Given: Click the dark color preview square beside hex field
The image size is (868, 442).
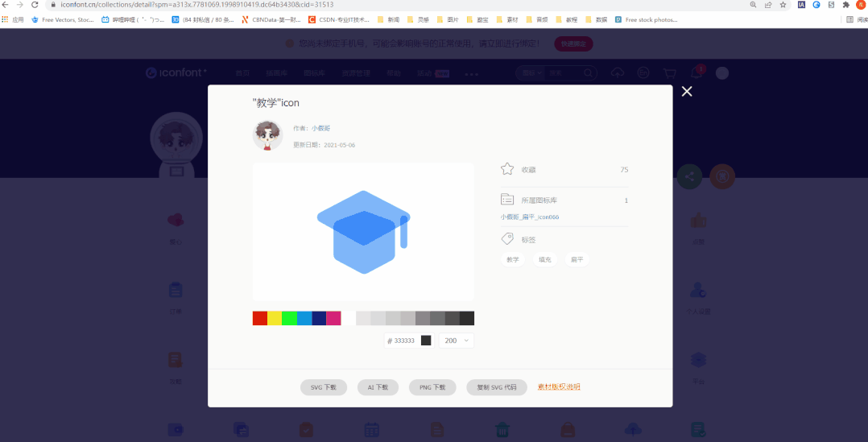Looking at the screenshot, I should [x=426, y=341].
